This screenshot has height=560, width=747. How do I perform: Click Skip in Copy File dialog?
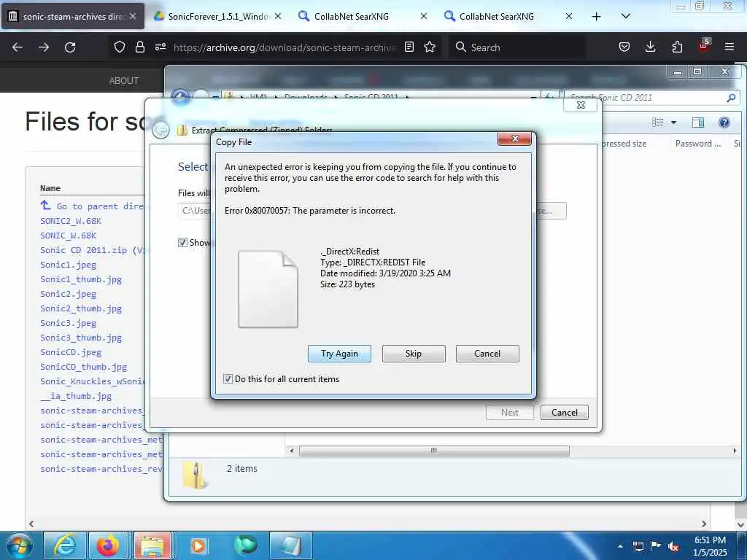pos(414,354)
